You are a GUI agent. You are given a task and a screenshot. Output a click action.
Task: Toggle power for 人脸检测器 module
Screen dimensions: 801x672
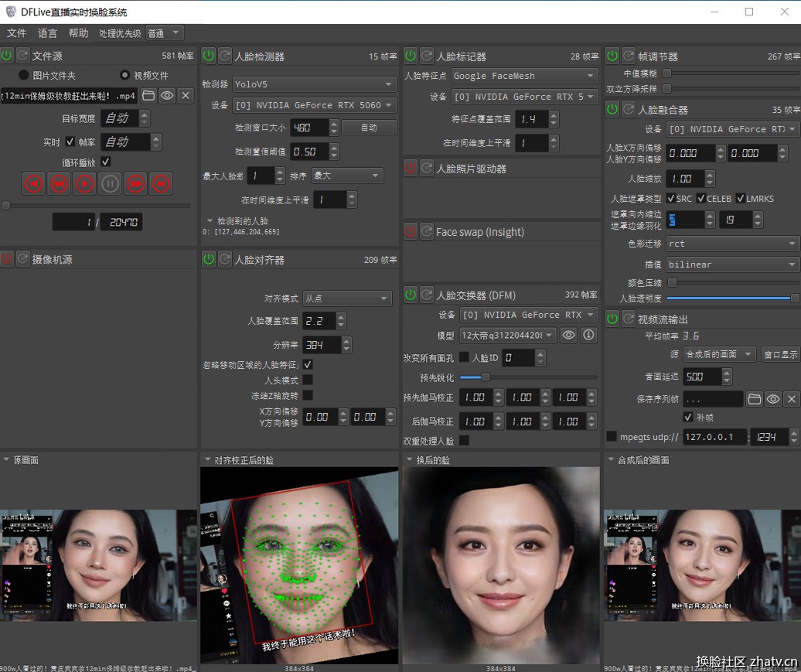pos(209,56)
